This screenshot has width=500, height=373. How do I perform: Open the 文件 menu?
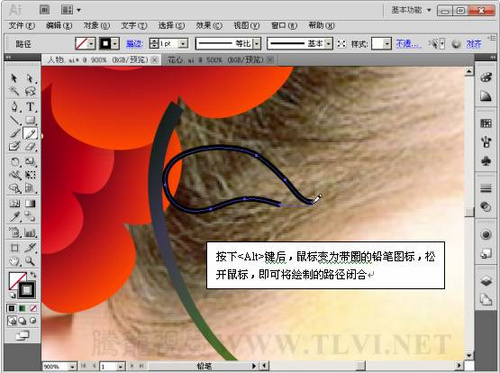pos(22,26)
